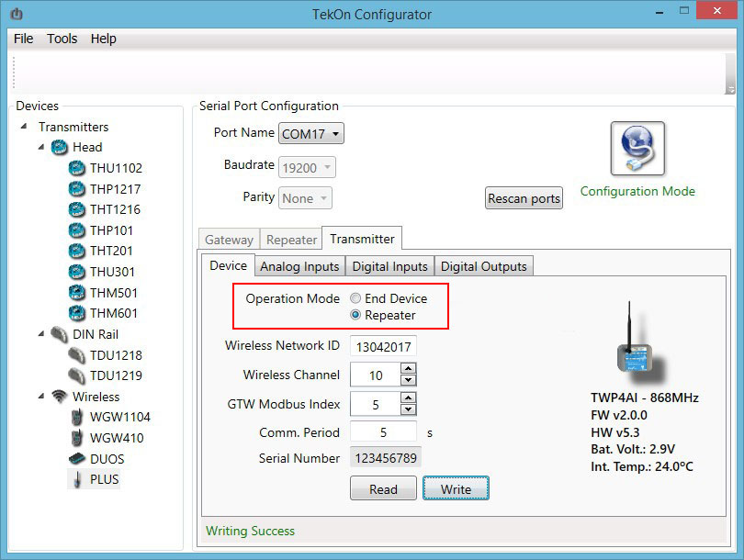Select PLUS in the device tree
This screenshot has height=560, width=744.
[105, 479]
